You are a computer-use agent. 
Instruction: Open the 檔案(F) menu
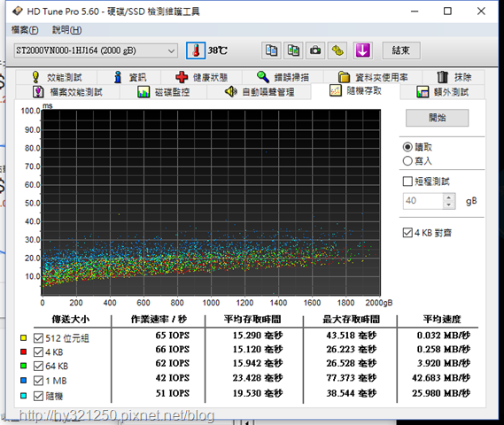(25, 30)
